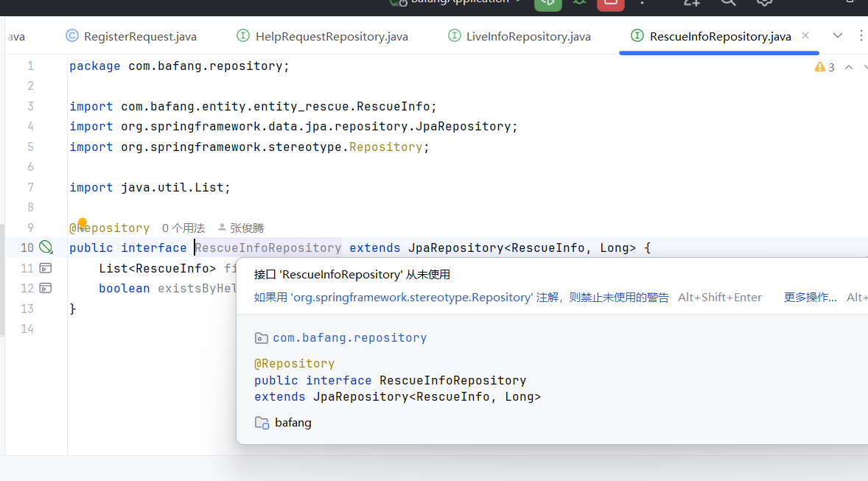Click the green Run button in toolbar
Viewport: 868px width, 481px height.
point(547,3)
